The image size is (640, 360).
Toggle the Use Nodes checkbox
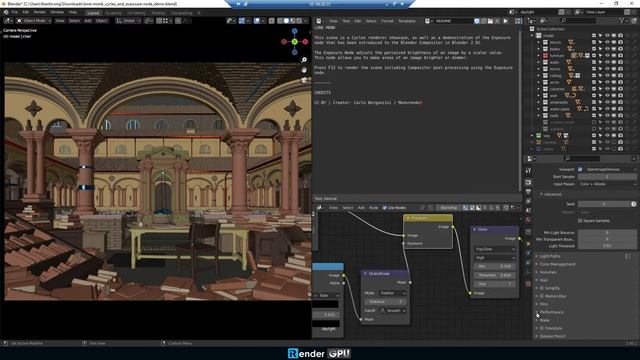point(384,208)
